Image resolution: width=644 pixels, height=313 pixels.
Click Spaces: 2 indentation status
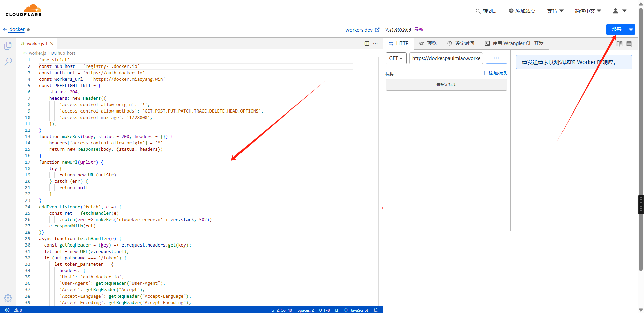[306, 310]
